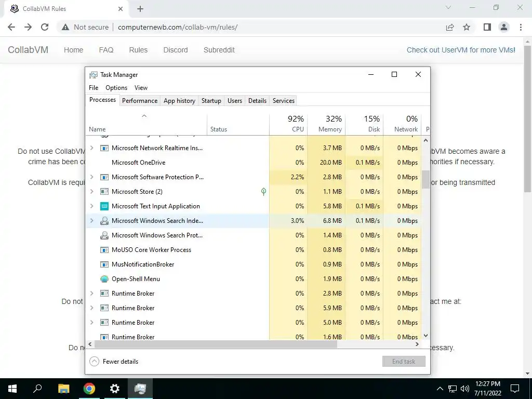532x399 pixels.
Task: Open a new Chrome tab
Action: 140,9
